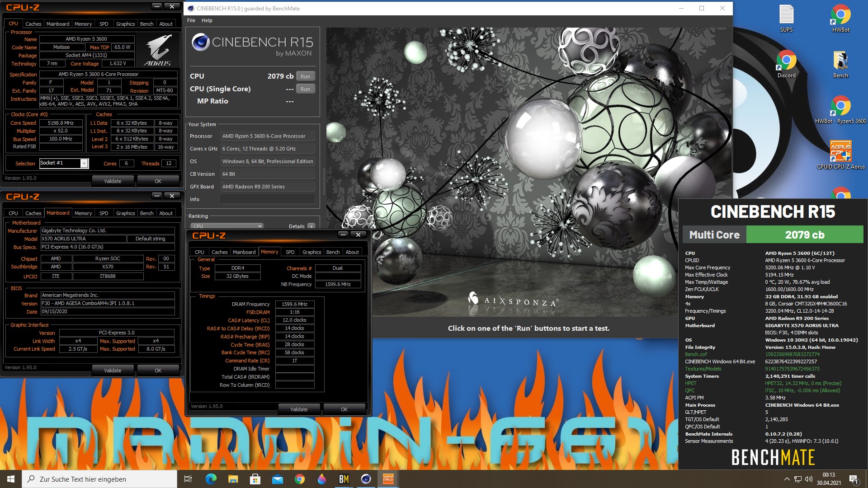This screenshot has height=488, width=868.
Task: Open the notification center icon
Action: (x=854, y=479)
